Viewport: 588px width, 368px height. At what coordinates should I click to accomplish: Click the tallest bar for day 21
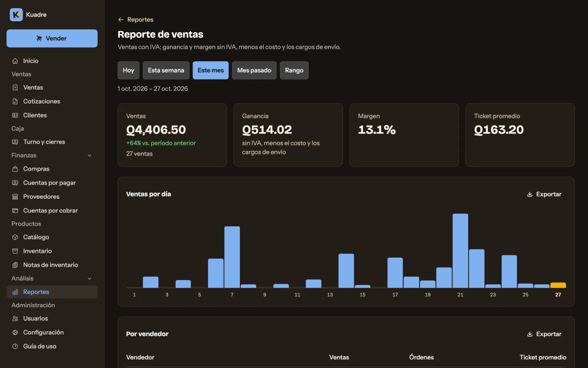click(x=460, y=251)
